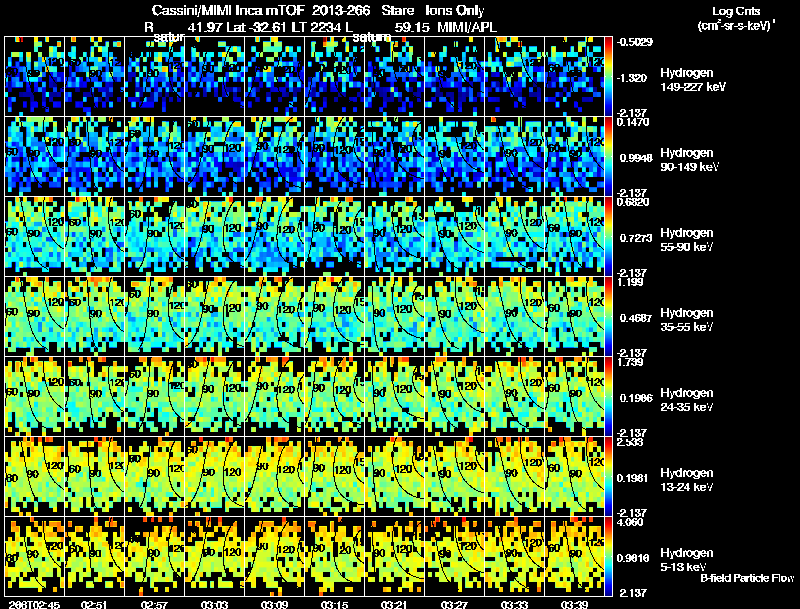Click the "03:15" time axis label

[x=334, y=605]
